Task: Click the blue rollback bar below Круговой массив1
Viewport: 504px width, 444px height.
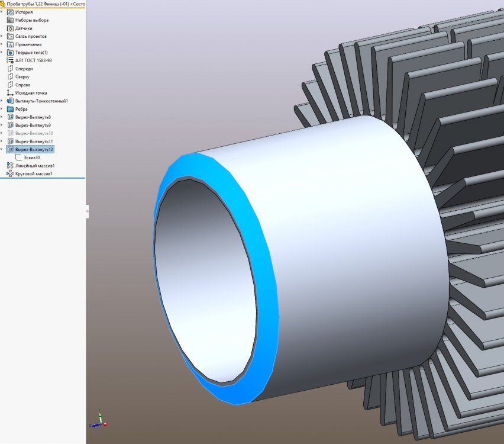Action: coord(43,178)
